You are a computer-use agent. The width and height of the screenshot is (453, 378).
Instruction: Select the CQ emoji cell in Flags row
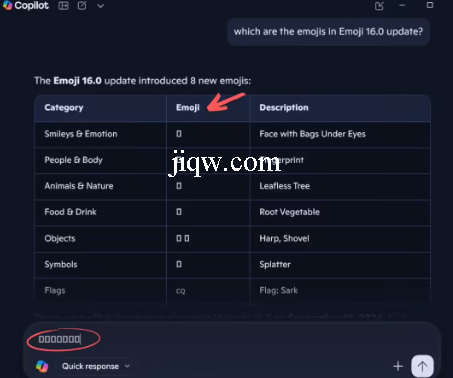[181, 291]
